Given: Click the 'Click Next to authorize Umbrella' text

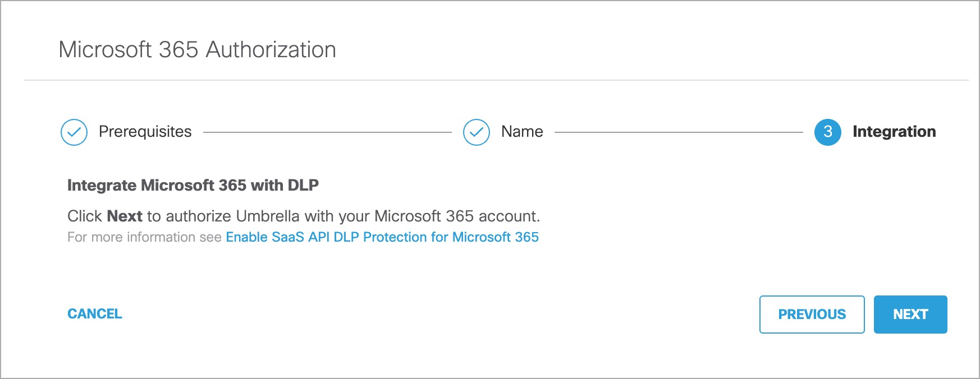Looking at the screenshot, I should click(304, 216).
